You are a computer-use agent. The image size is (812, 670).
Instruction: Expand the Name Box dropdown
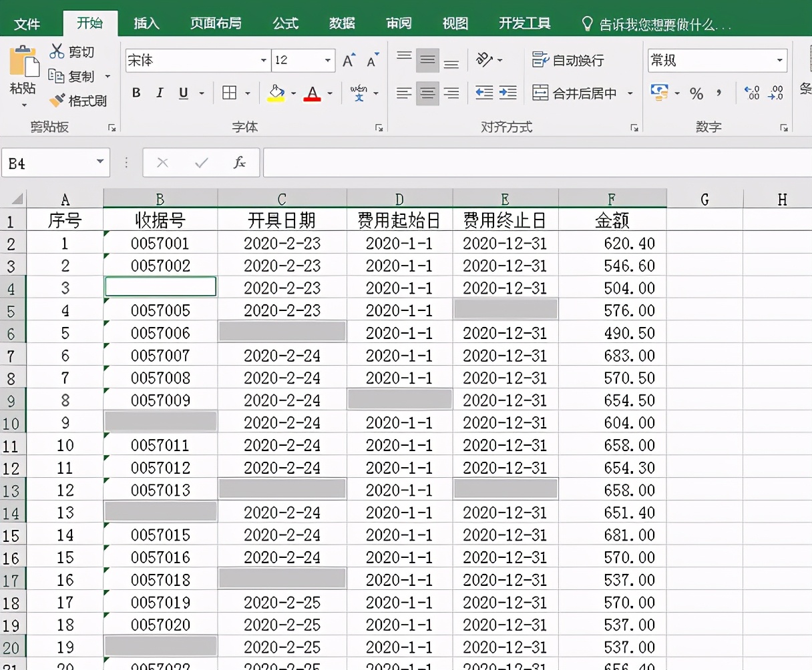click(x=100, y=162)
